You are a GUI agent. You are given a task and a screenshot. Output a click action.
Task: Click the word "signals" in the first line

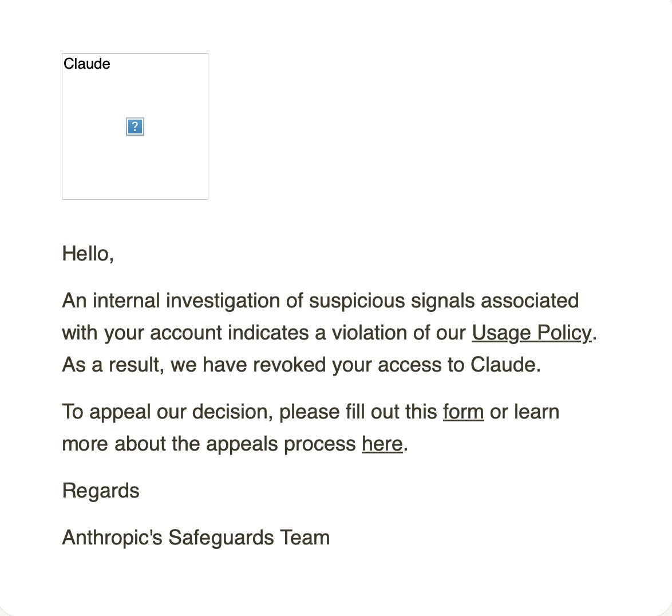pos(442,301)
